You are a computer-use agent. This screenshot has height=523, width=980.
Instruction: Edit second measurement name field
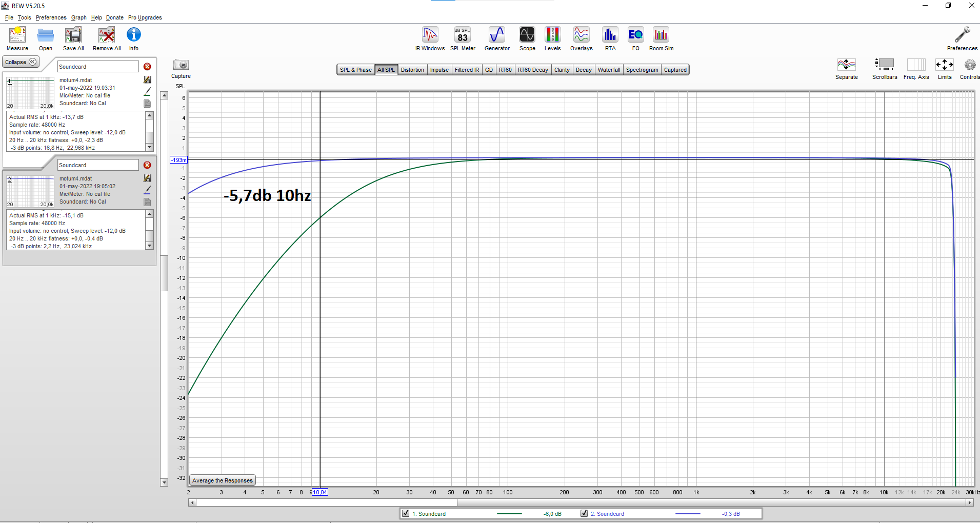pos(98,165)
